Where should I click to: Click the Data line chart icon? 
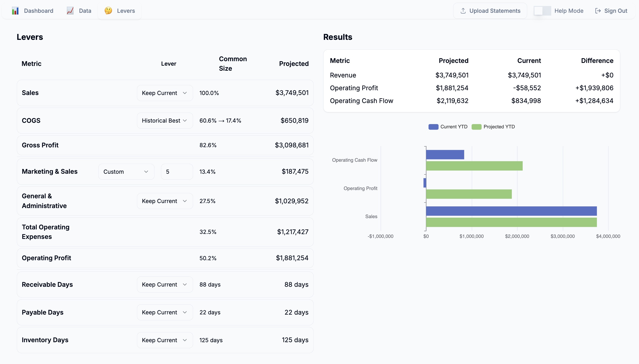pos(70,11)
